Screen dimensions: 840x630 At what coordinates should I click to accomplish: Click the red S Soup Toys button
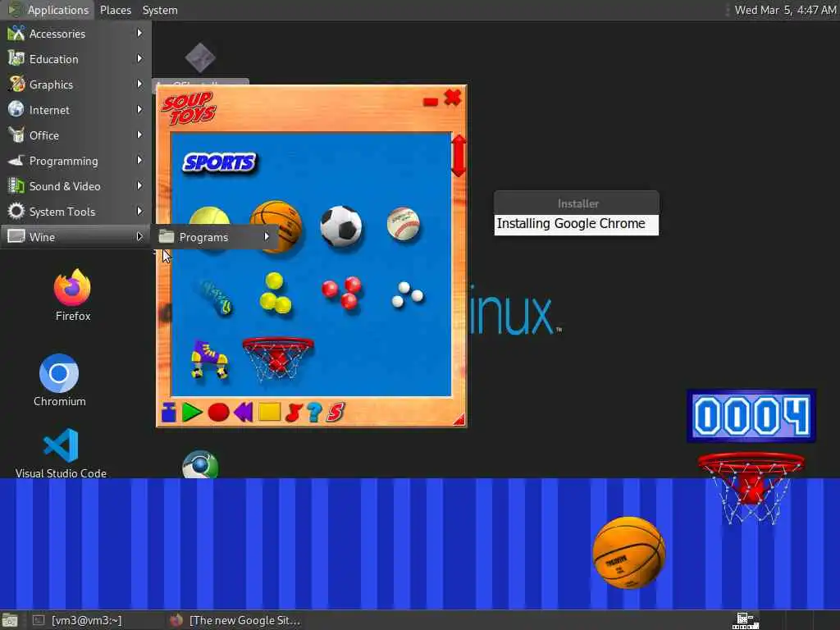[x=336, y=412]
